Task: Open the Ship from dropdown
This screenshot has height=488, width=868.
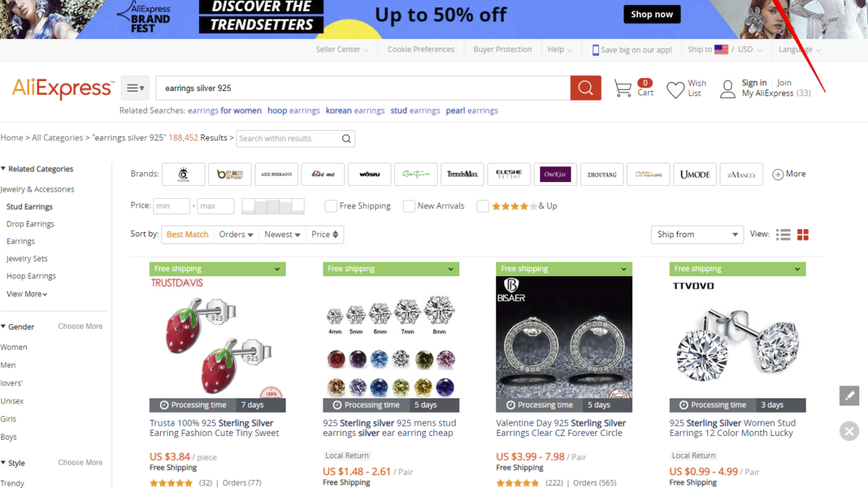Action: click(x=697, y=234)
